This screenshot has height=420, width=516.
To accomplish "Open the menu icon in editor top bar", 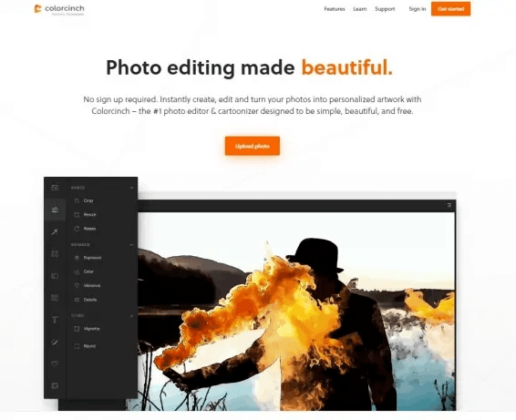I will 449,205.
